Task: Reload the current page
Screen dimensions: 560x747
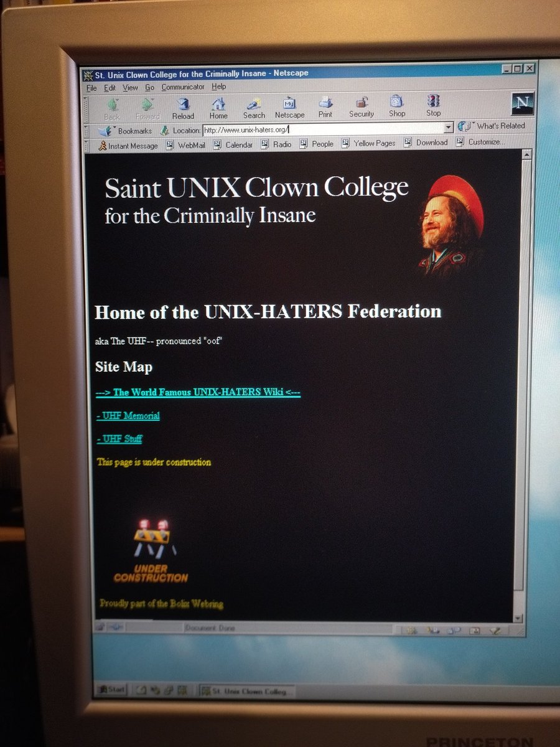Action: click(x=183, y=108)
